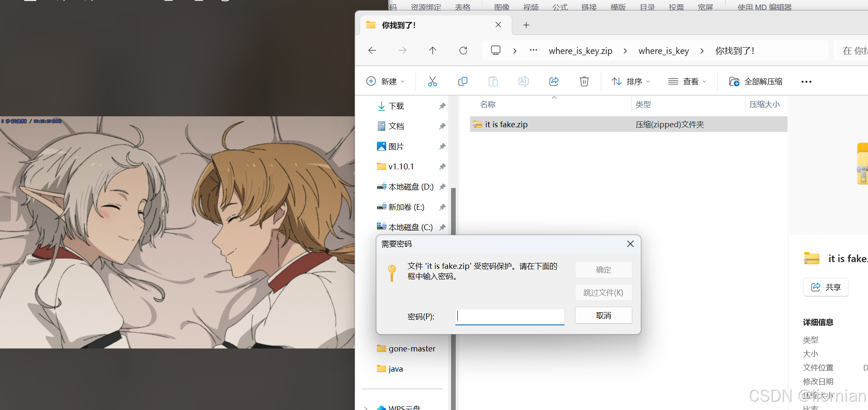868x410 pixels.
Task: Expand chevron after where_is_key breadcrumb
Action: pos(702,51)
